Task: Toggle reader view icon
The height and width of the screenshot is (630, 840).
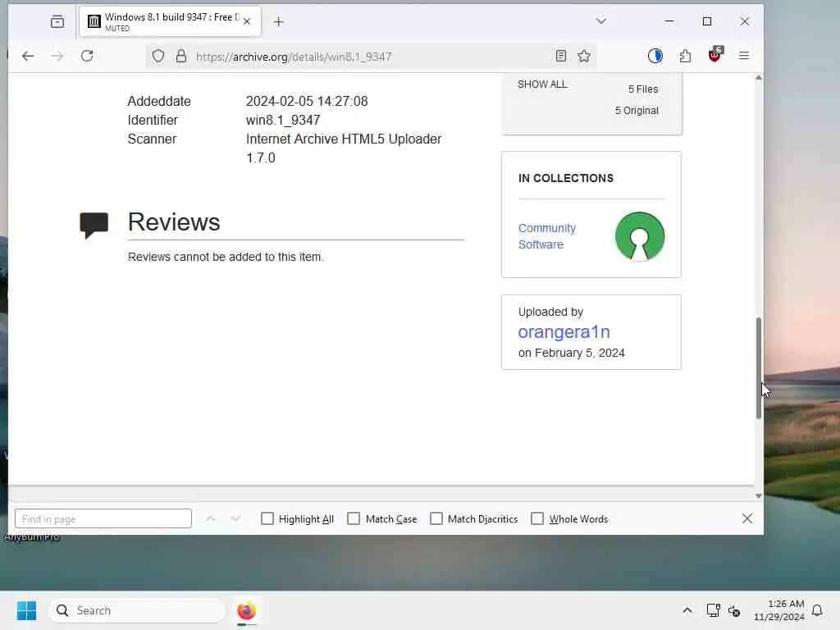Action: pyautogui.click(x=561, y=56)
